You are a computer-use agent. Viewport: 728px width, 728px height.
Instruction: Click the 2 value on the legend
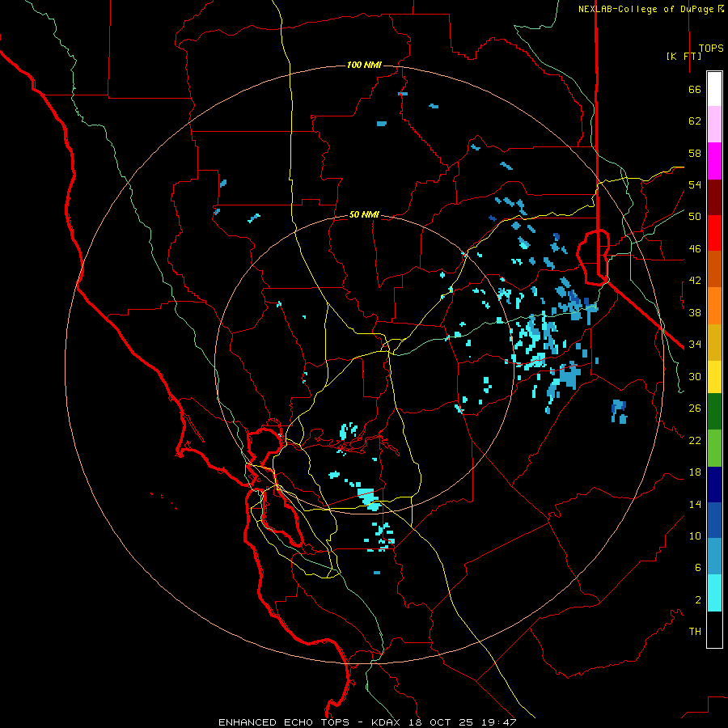pyautogui.click(x=698, y=600)
